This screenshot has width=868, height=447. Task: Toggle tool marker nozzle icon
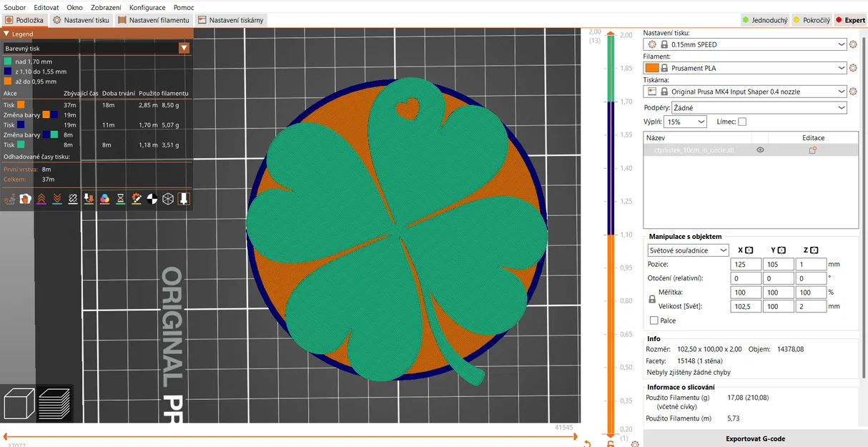click(184, 199)
